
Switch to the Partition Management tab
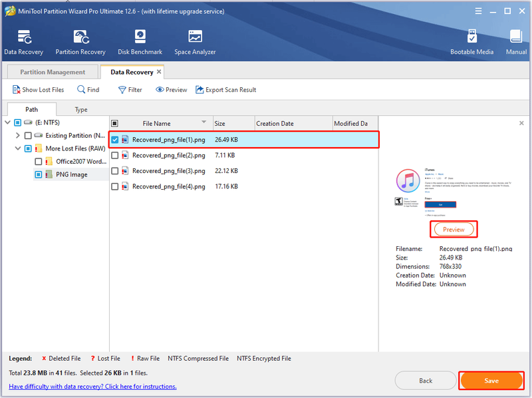click(x=53, y=72)
